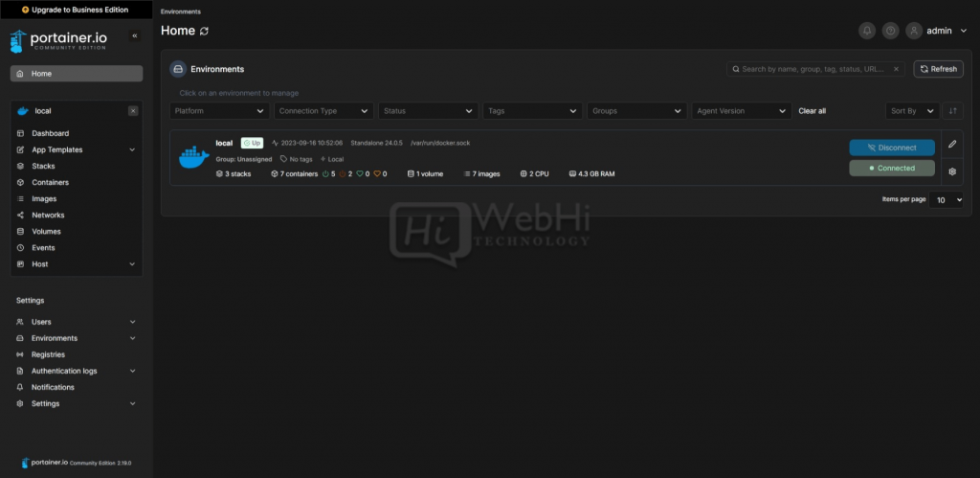Collapse the sidebar with double chevron icon
Image resolution: width=980 pixels, height=478 pixels.
pos(134,35)
